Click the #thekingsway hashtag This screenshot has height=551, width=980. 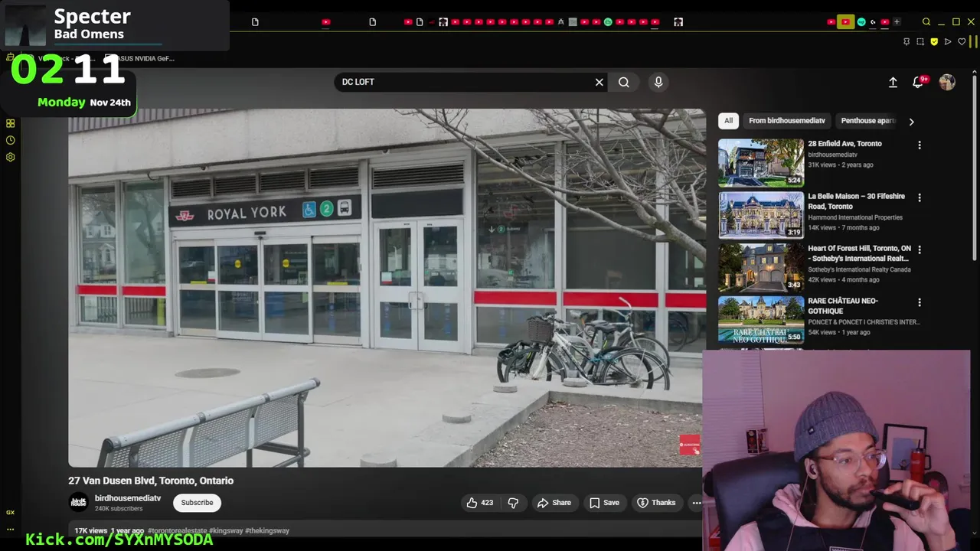268,530
